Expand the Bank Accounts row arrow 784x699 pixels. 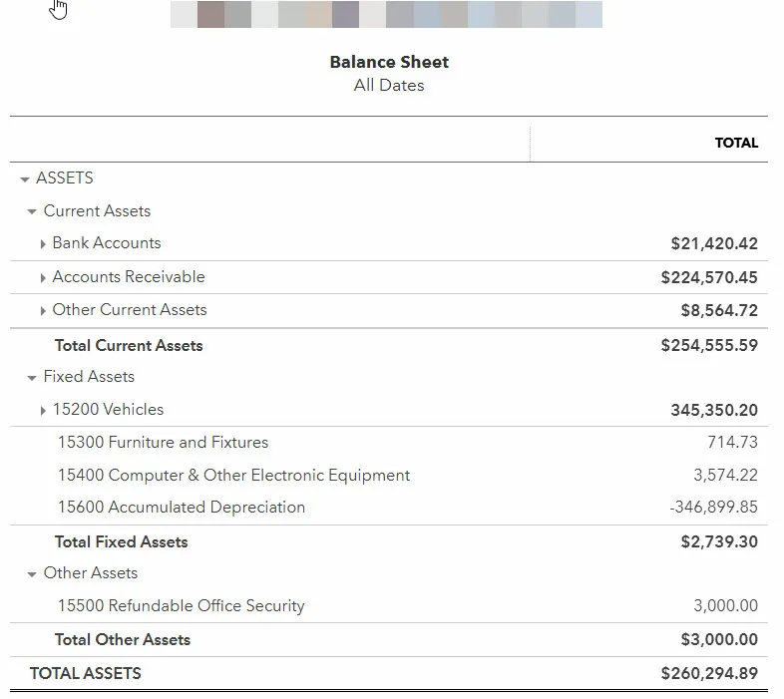coord(43,244)
